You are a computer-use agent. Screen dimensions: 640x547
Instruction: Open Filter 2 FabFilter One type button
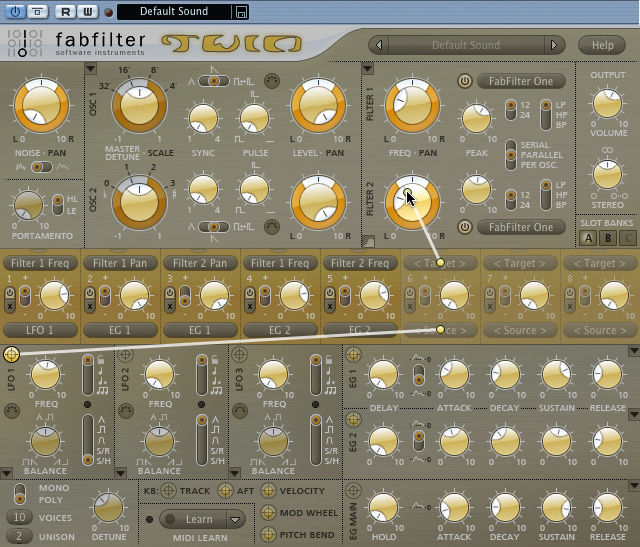(x=521, y=227)
